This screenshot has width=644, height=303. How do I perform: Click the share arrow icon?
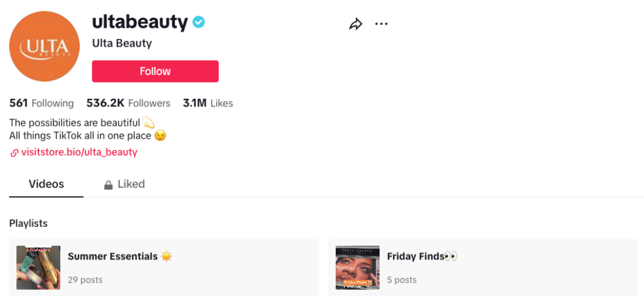(356, 24)
